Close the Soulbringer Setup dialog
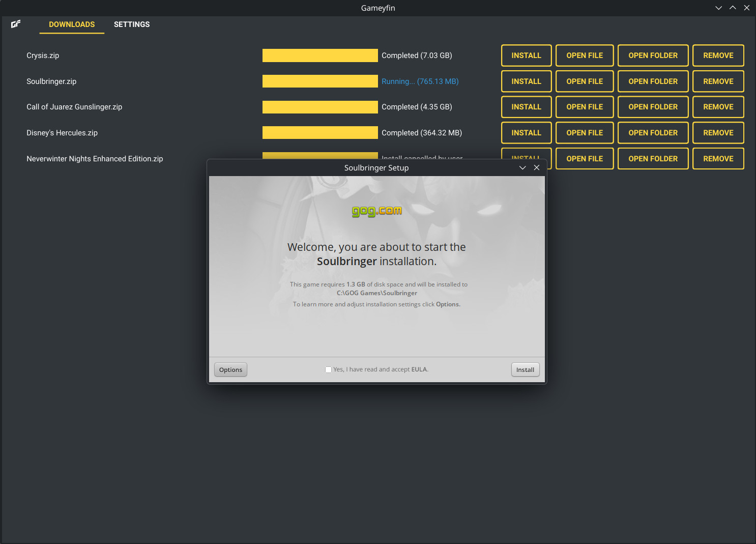This screenshot has height=544, width=756. (x=537, y=168)
